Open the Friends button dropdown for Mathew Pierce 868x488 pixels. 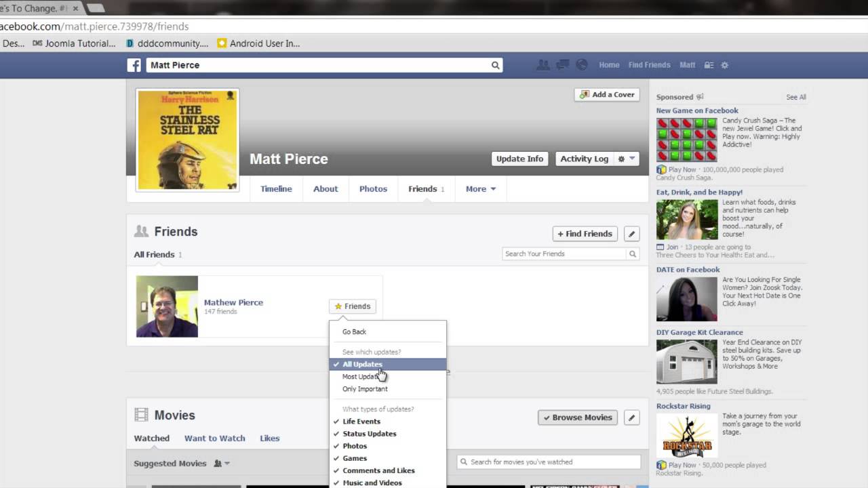[352, 306]
